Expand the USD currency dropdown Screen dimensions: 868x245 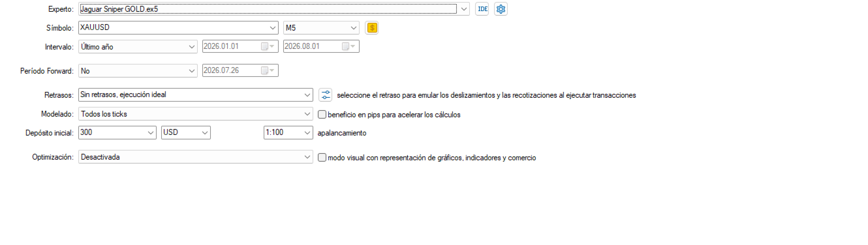[x=205, y=132]
